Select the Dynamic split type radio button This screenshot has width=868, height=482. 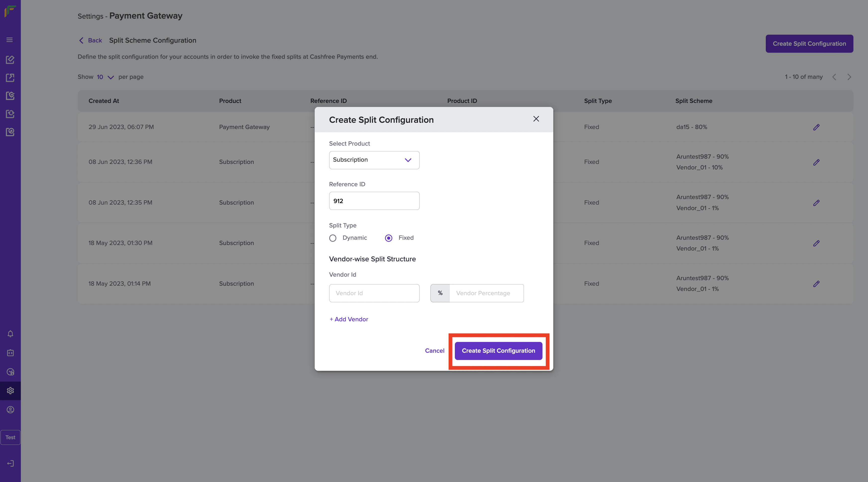(333, 238)
